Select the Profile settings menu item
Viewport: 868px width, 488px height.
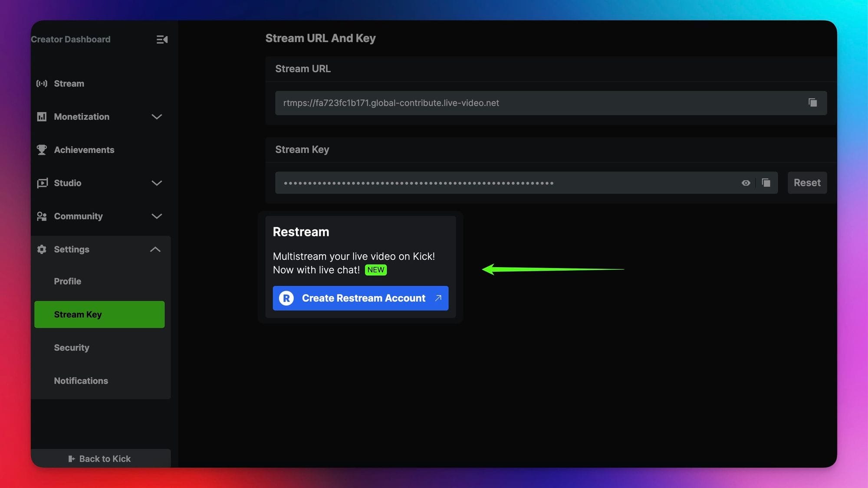coord(67,281)
